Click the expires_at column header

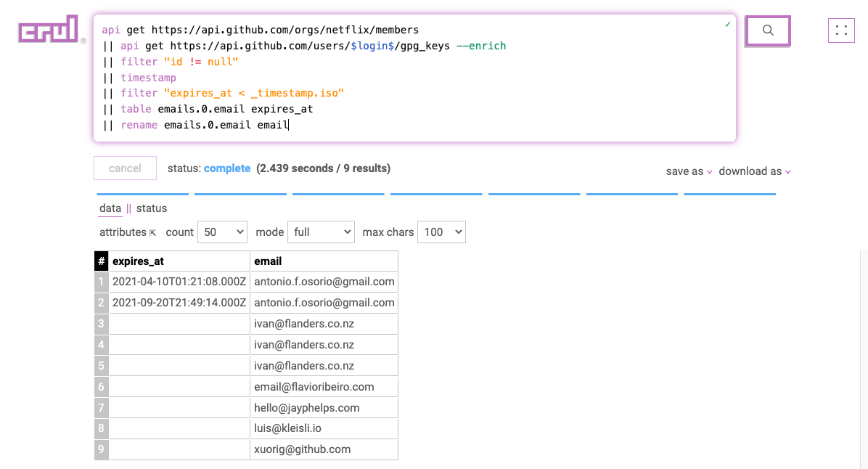179,261
